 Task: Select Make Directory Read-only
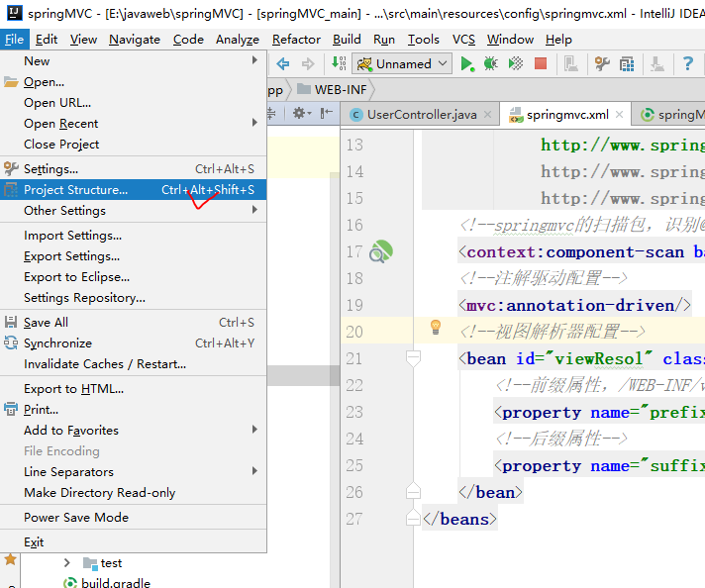[133, 492]
